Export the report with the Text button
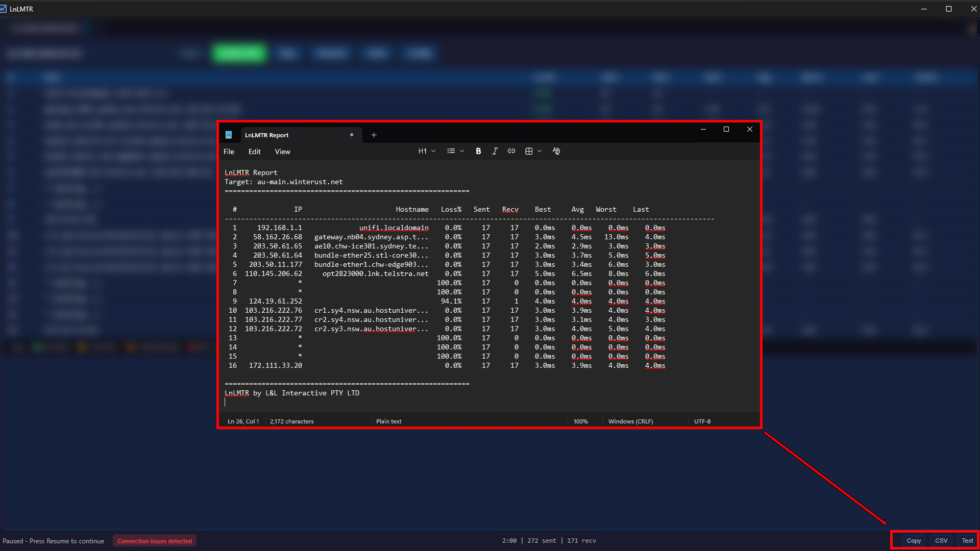 [x=967, y=540]
